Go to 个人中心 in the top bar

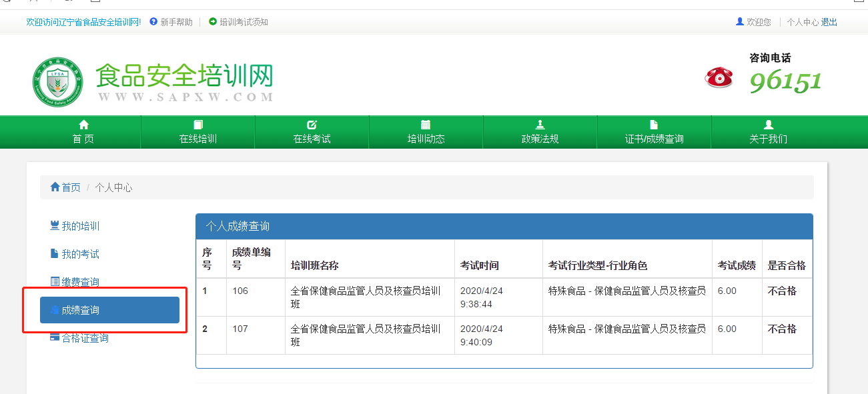[x=802, y=22]
